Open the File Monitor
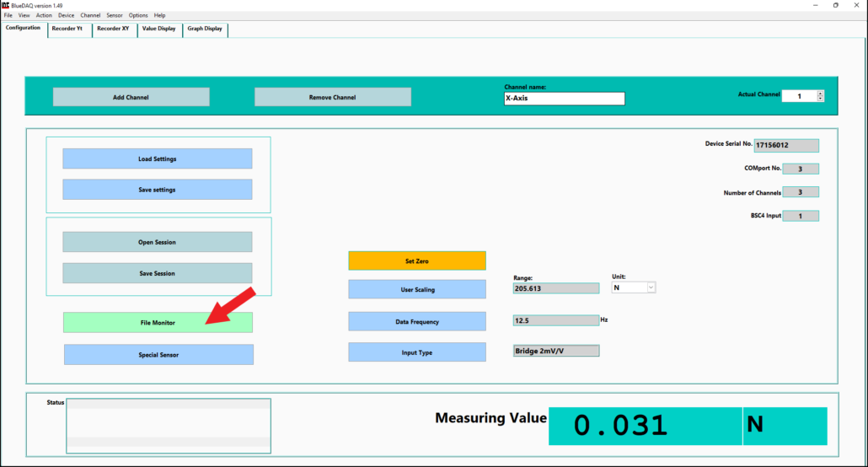The image size is (868, 467). pyautogui.click(x=157, y=322)
